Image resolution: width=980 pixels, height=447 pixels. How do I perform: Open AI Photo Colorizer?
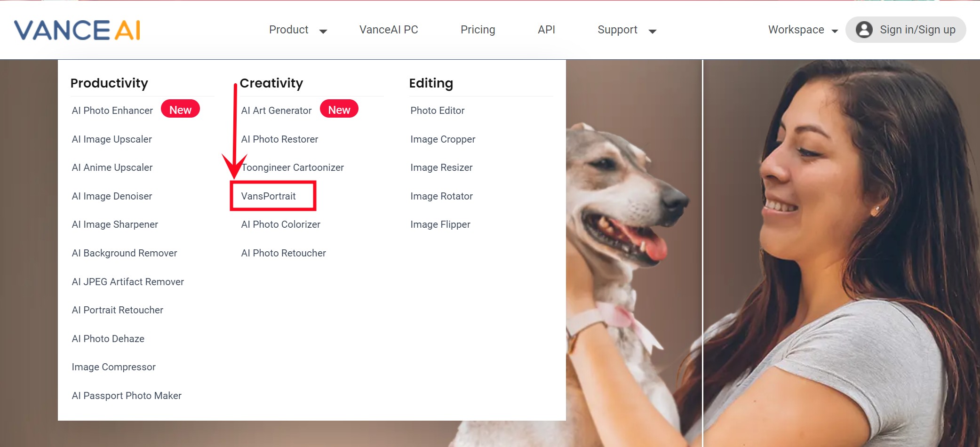point(280,224)
